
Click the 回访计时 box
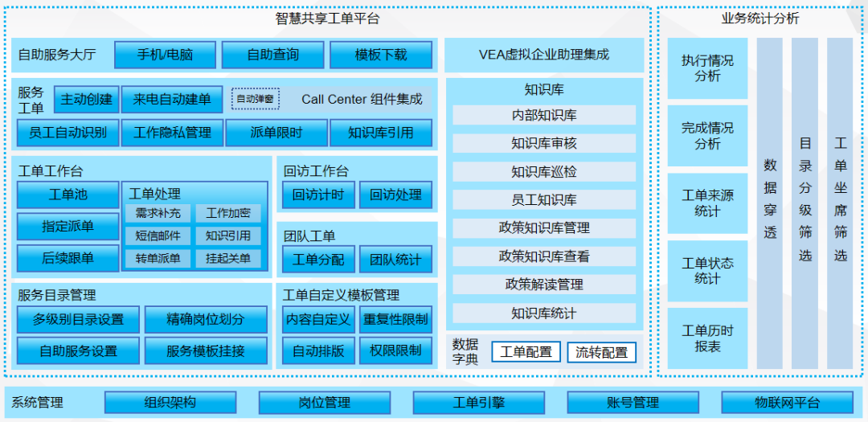[318, 195]
